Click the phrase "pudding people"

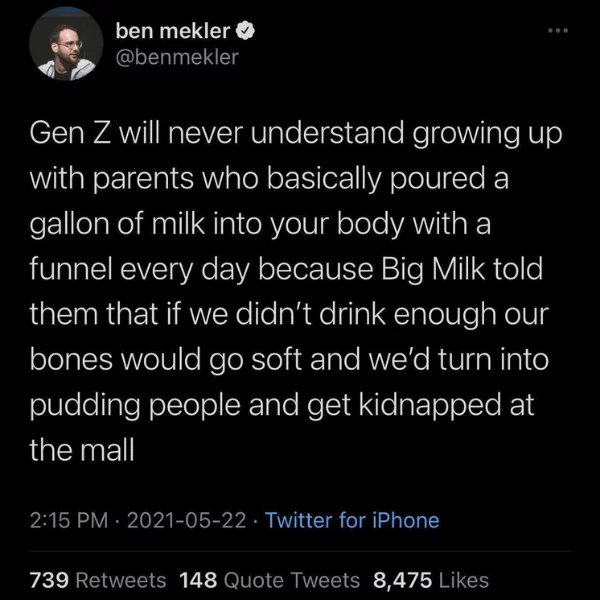(x=135, y=406)
